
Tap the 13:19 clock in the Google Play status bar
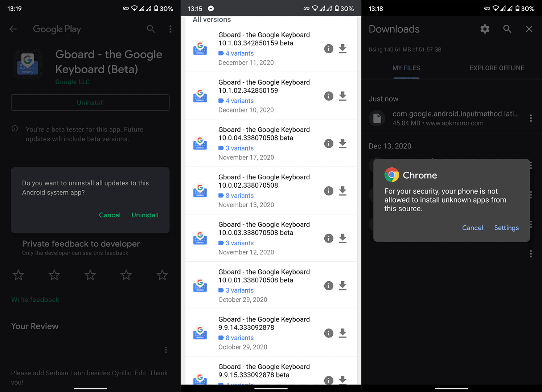click(15, 9)
